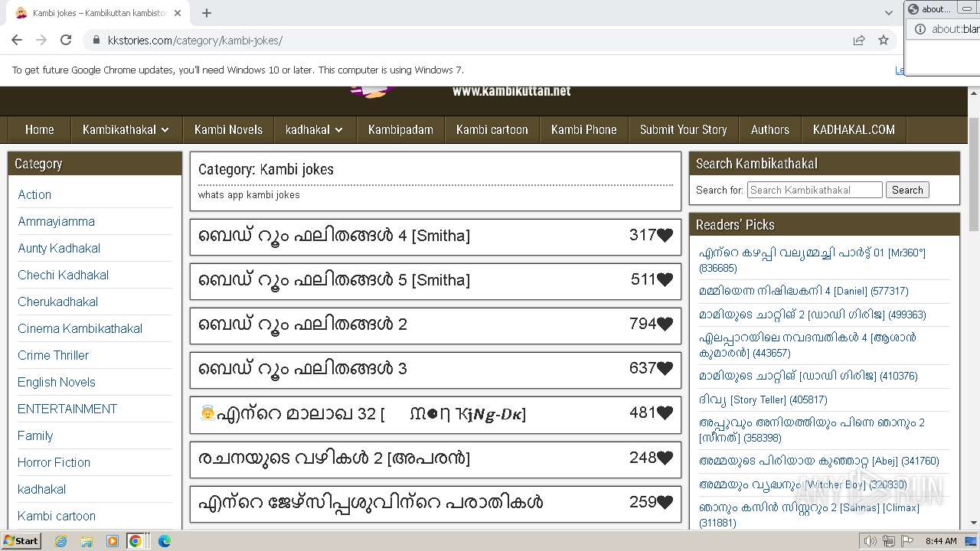Click the address bar URL
This screenshot has height=551, width=980.
click(x=195, y=41)
